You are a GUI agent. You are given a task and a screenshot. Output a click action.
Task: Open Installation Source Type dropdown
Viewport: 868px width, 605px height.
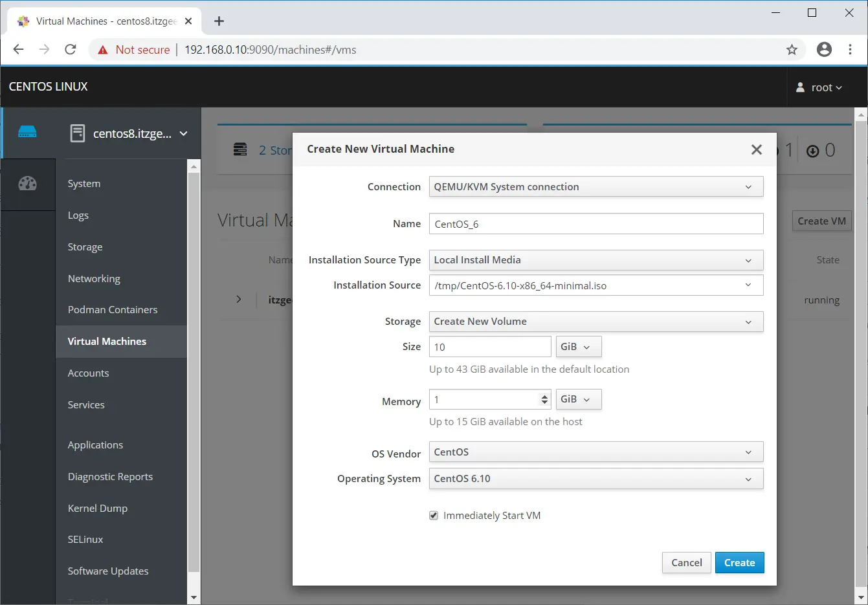[x=596, y=260]
